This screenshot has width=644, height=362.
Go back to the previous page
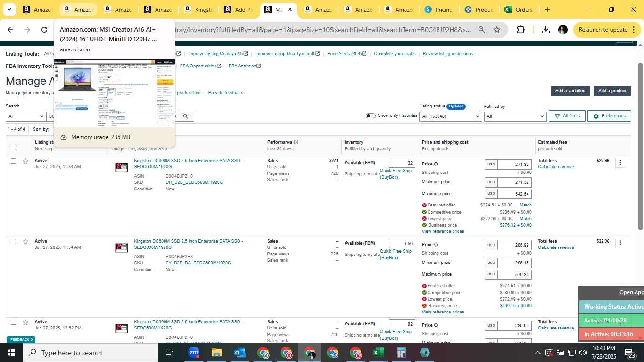pyautogui.click(x=10, y=30)
